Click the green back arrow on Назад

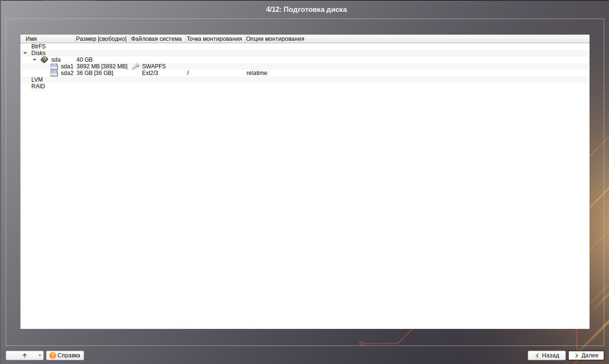pos(537,355)
